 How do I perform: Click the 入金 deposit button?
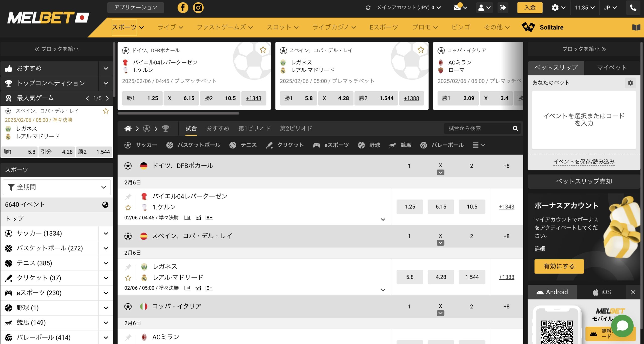click(x=530, y=8)
